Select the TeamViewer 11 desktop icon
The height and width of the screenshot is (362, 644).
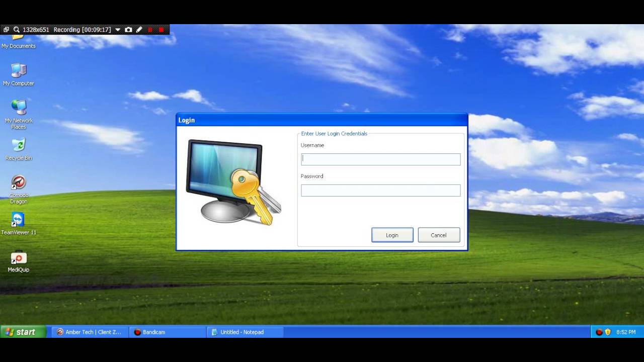[19, 224]
